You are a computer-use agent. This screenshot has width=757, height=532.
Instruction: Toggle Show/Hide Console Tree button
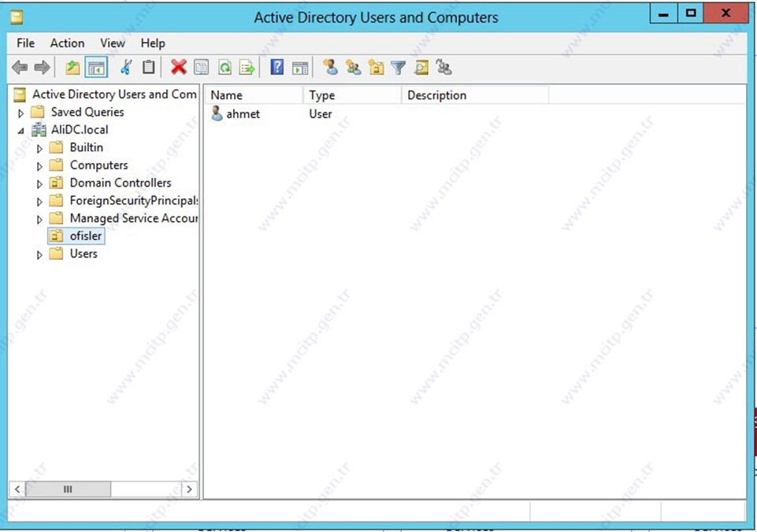click(x=95, y=68)
